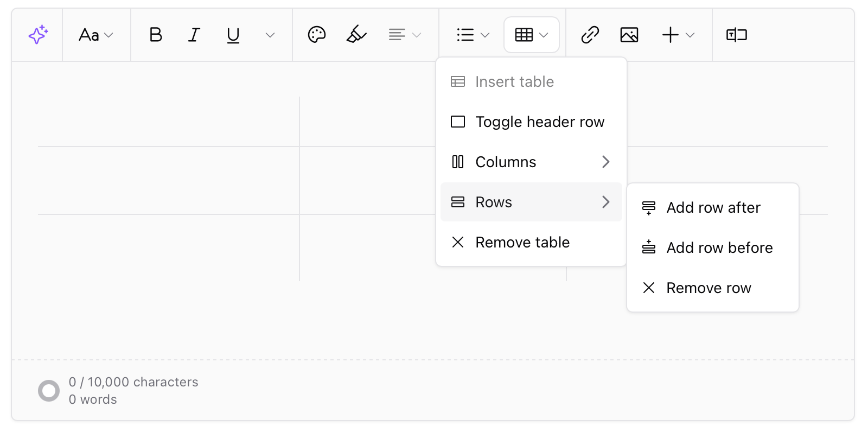Open the text color palette tool
The height and width of the screenshot is (432, 868).
pos(317,34)
